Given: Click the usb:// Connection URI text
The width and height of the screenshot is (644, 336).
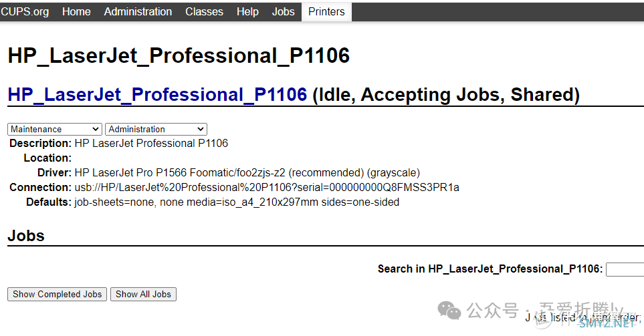Looking at the screenshot, I should coord(267,188).
